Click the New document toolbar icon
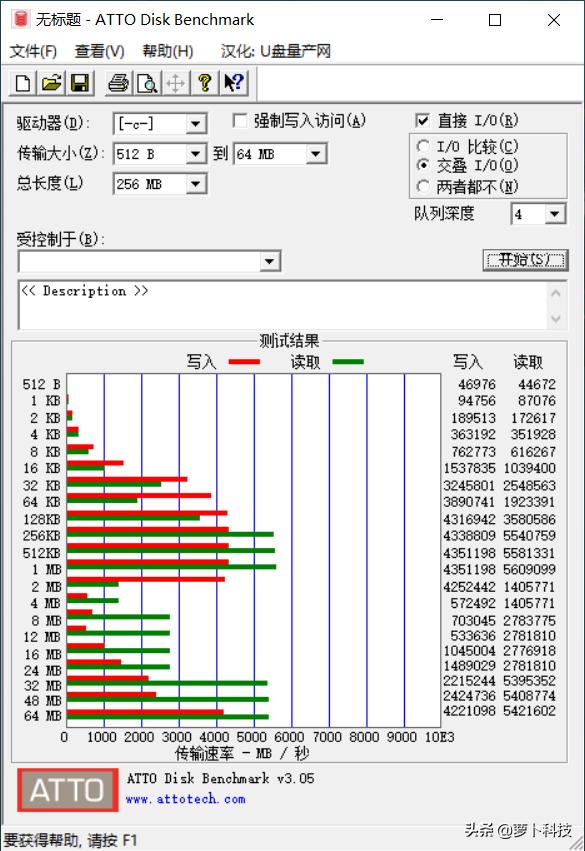Viewport: 585px width, 851px height. tap(23, 83)
